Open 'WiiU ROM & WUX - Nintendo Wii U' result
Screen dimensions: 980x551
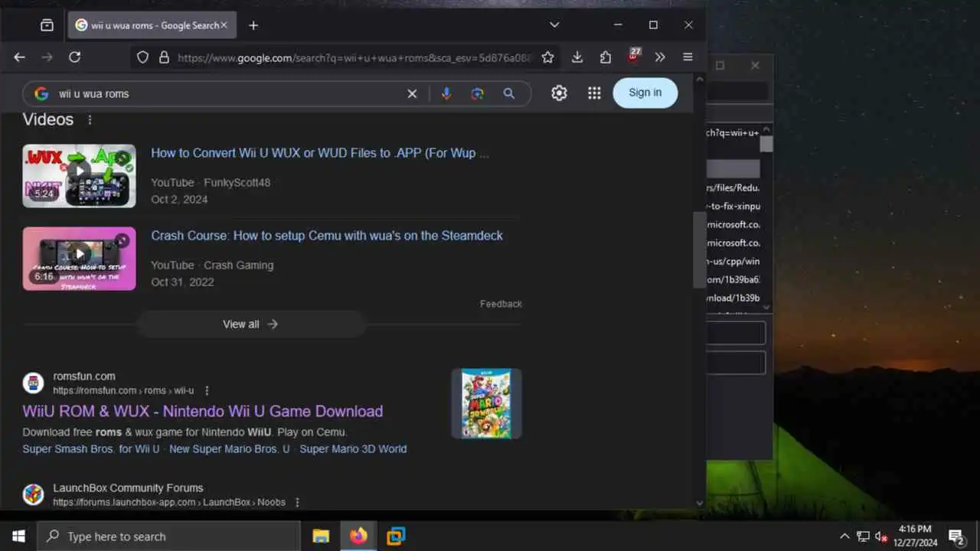tap(203, 411)
